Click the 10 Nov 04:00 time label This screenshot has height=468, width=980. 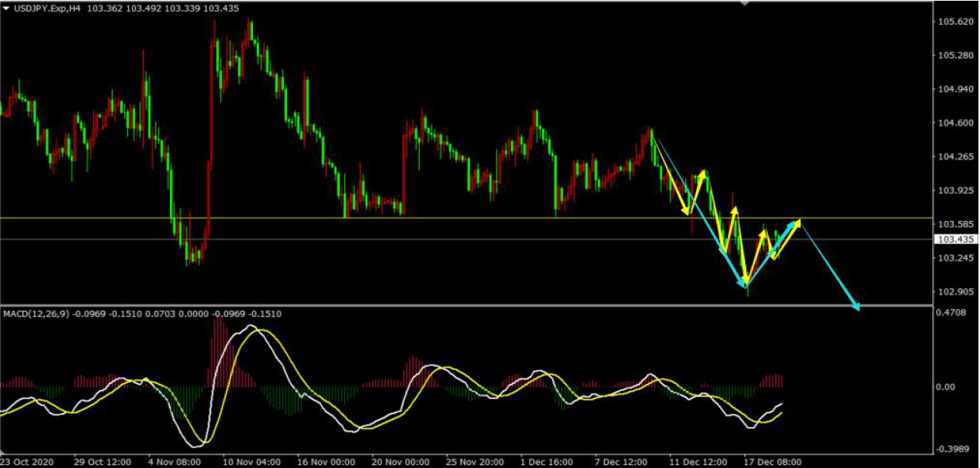[x=252, y=462]
